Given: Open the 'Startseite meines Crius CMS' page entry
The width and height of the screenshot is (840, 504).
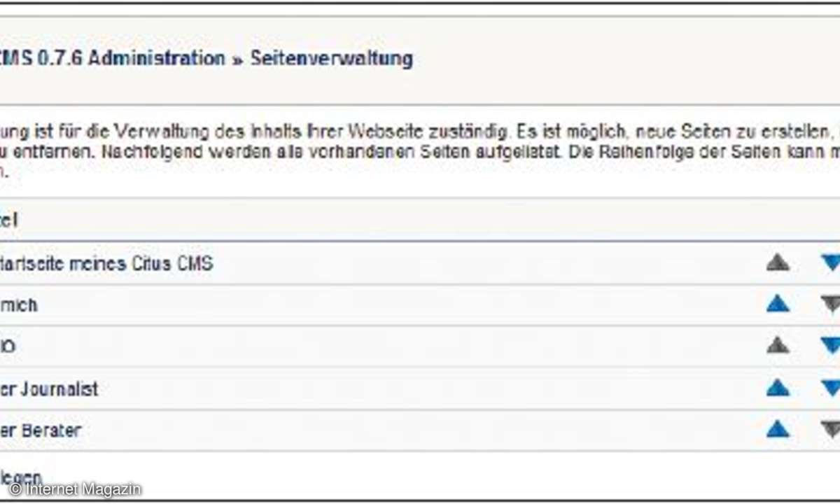Looking at the screenshot, I should click(x=106, y=265).
